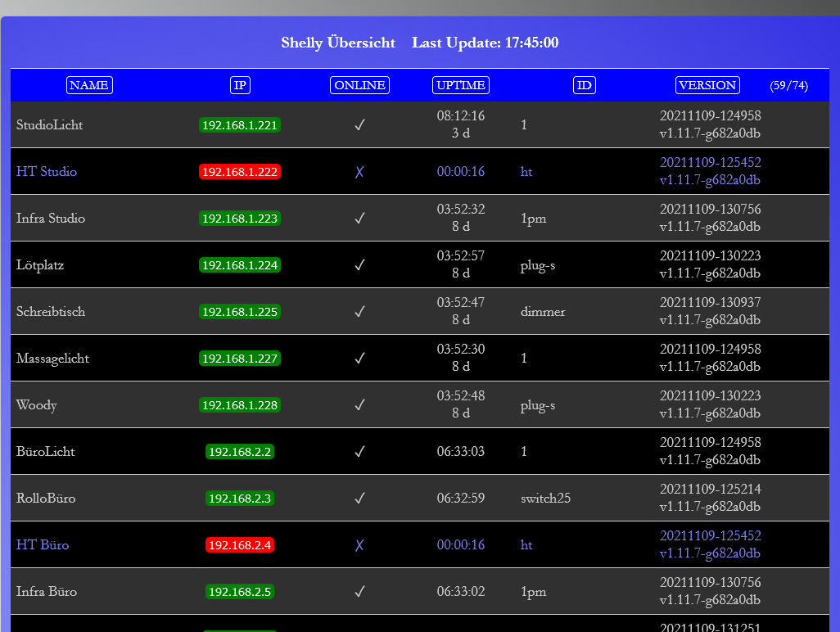Click the Shelly Übersicht page title
This screenshot has height=632, width=840.
pyautogui.click(x=338, y=43)
